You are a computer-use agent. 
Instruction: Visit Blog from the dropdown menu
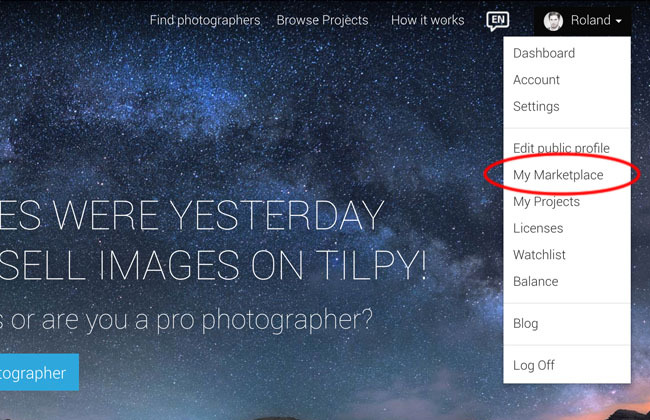pos(525,323)
